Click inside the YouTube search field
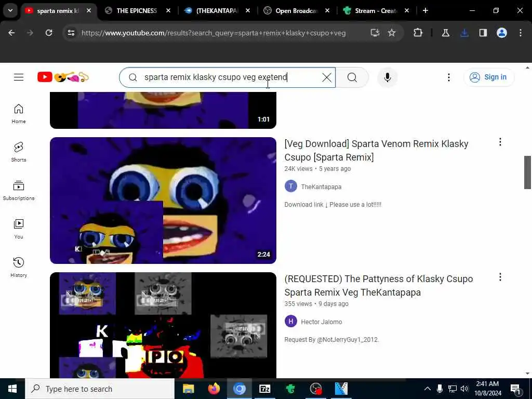The width and height of the screenshot is (532, 399). tap(228, 77)
